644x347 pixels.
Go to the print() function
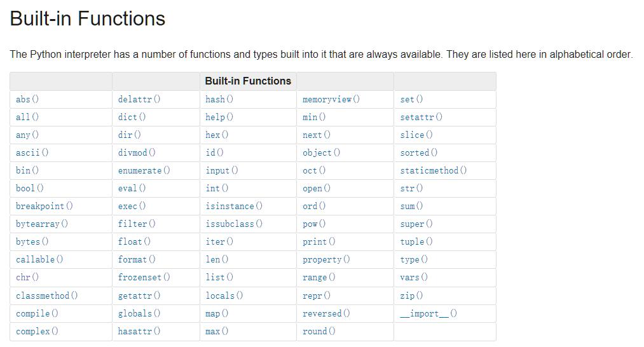[319, 242]
